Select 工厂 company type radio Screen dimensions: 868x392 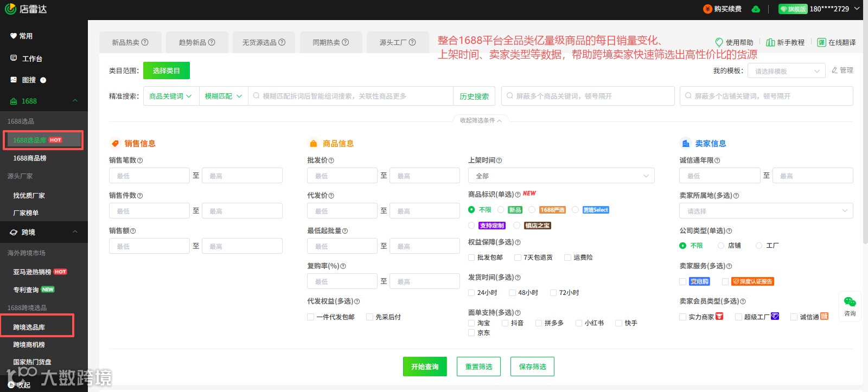759,246
